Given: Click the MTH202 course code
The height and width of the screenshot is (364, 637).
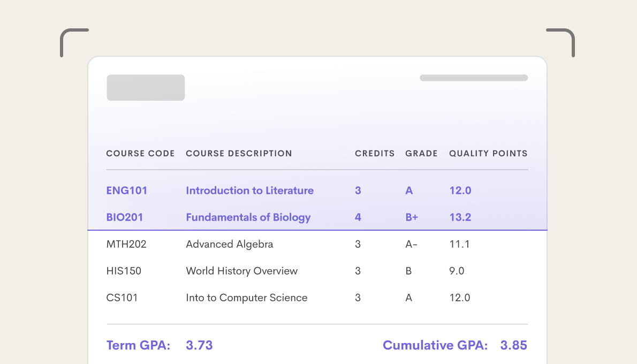Looking at the screenshot, I should (126, 244).
